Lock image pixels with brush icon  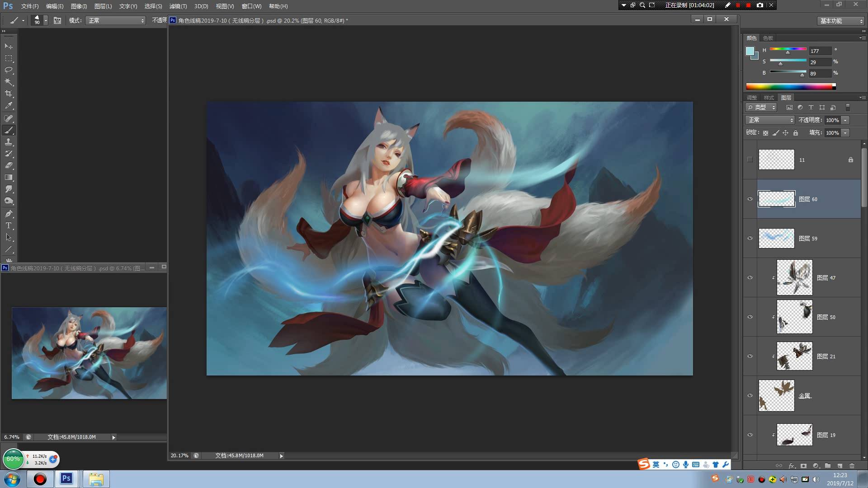point(776,133)
